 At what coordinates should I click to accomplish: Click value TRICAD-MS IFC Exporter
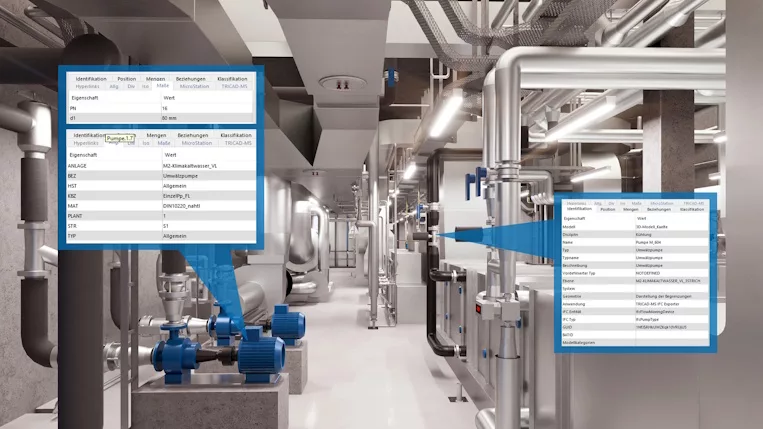point(657,304)
